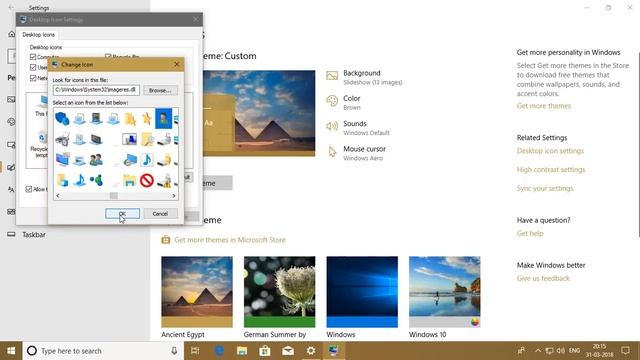Apply the Windows theme thumbnail
This screenshot has width=640, height=360.
pyautogui.click(x=362, y=292)
